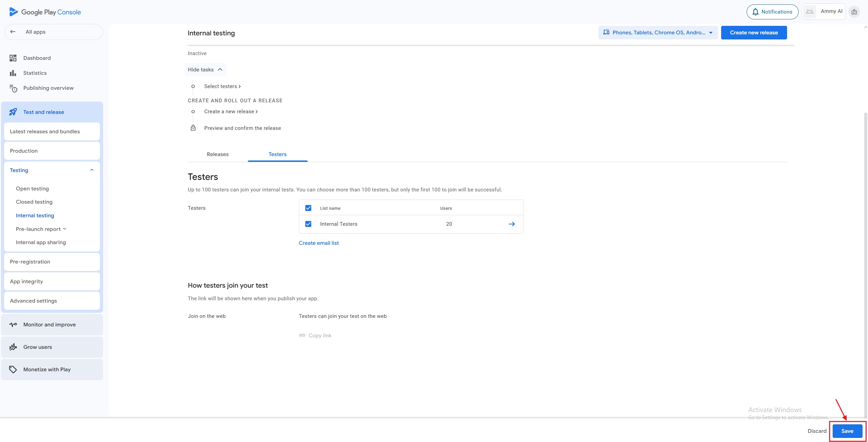Open Internal Testers list with arrow icon

(x=511, y=224)
